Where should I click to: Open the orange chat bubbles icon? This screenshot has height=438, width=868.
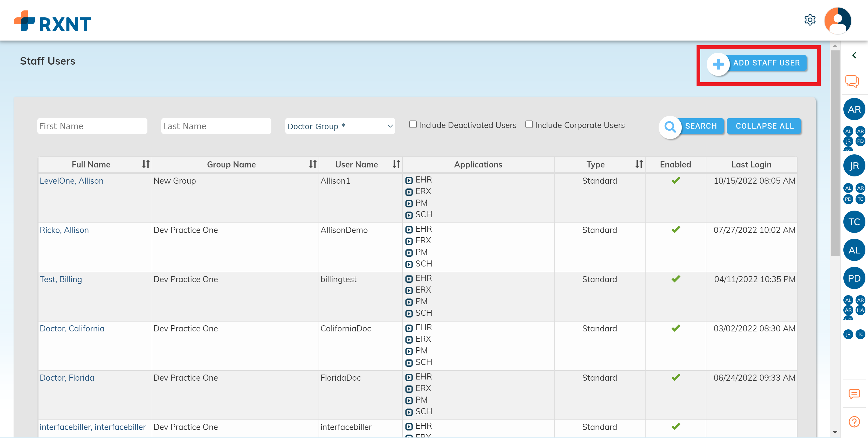852,81
